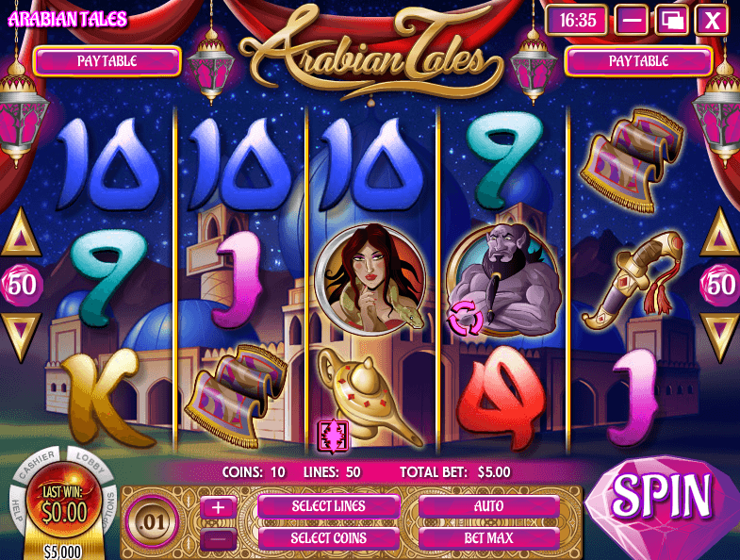Image resolution: width=740 pixels, height=560 pixels.
Task: Increase lines with left up triangle
Action: coord(21,235)
